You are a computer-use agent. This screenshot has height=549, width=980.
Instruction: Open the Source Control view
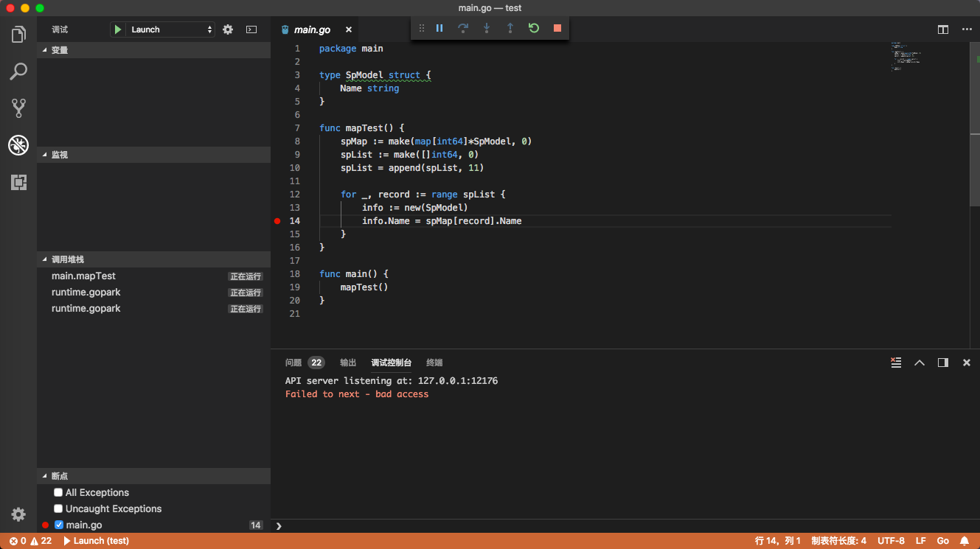pos(18,108)
